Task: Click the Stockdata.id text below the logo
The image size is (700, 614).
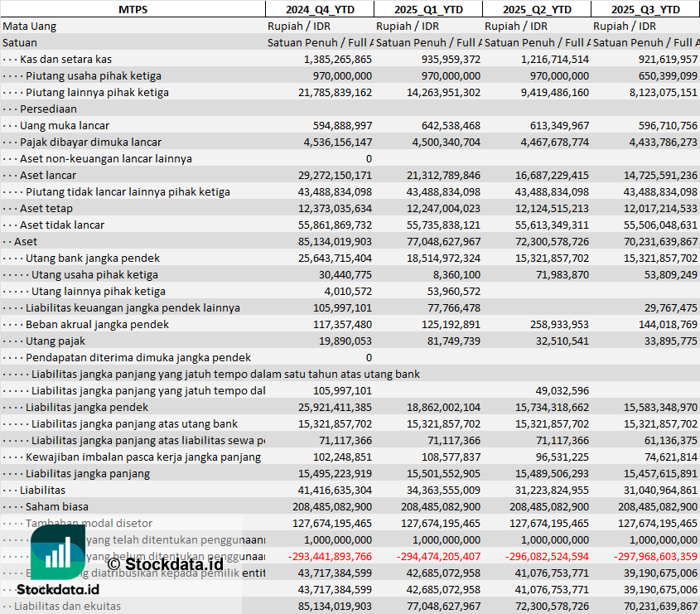Action: coord(57,590)
